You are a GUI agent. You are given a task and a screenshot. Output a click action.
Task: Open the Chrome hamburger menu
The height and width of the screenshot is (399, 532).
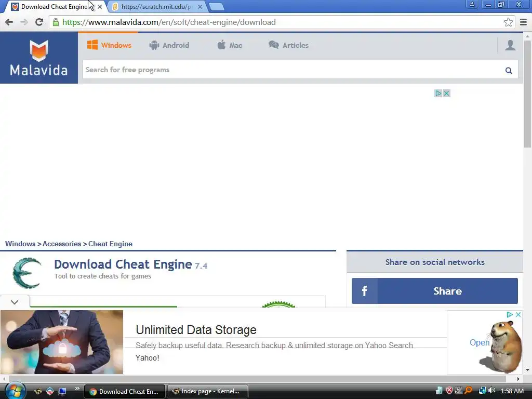pos(524,22)
